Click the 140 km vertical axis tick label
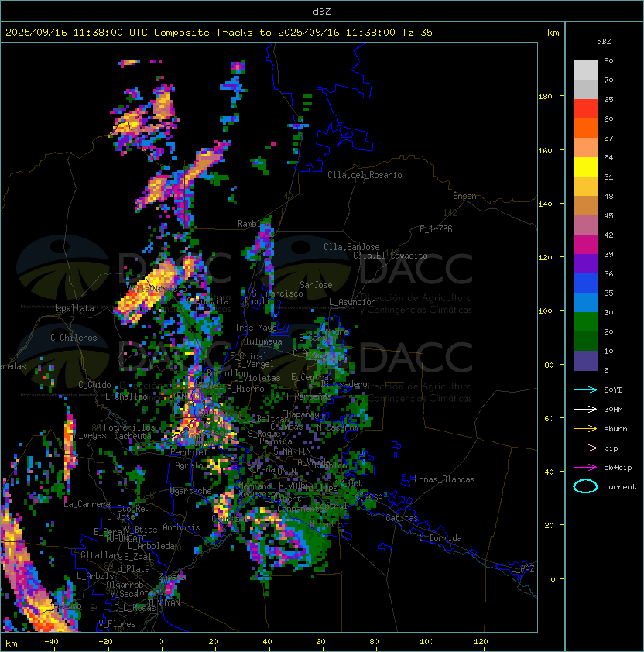 [x=545, y=204]
